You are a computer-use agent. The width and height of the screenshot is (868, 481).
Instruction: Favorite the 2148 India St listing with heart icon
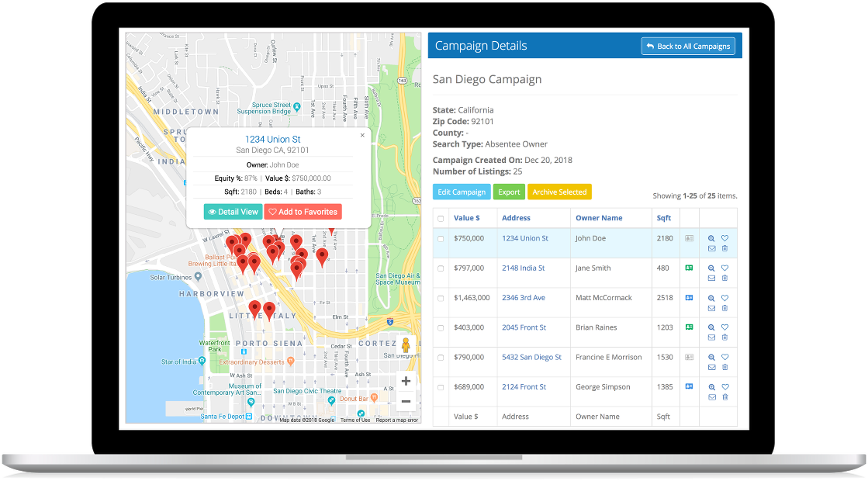tap(724, 268)
